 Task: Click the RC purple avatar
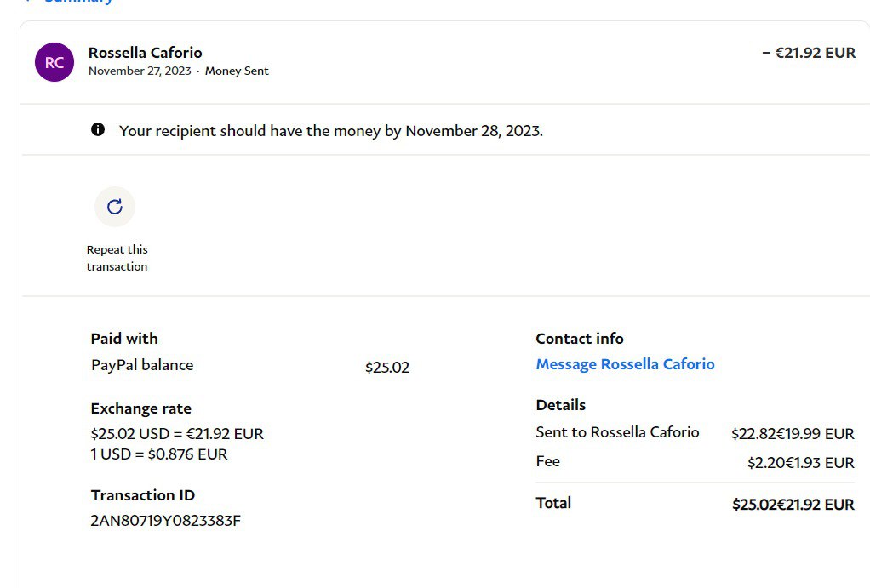coord(54,62)
